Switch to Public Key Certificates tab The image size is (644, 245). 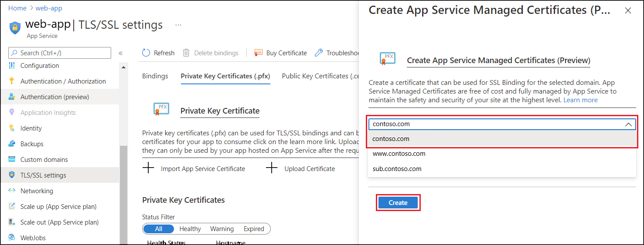click(x=320, y=76)
